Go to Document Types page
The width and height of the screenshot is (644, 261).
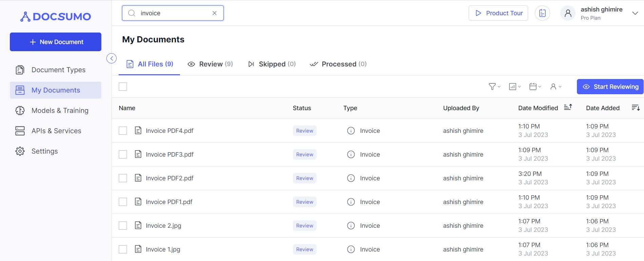(58, 70)
